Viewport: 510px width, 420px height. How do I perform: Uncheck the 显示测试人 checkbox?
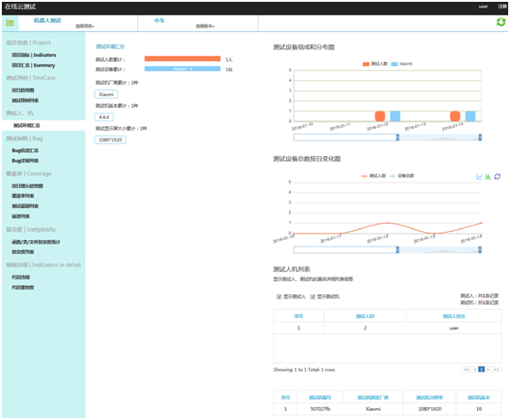point(279,297)
